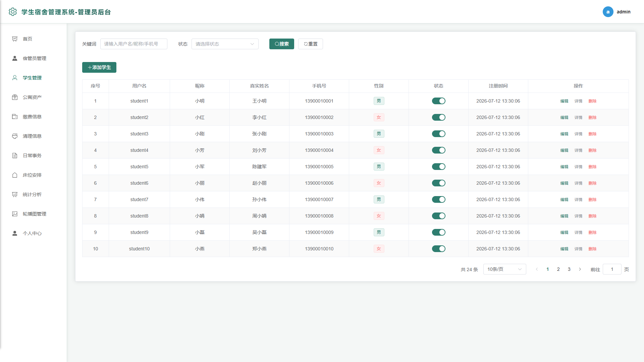Go to next page with right arrow
The height and width of the screenshot is (362, 644).
[580, 269]
